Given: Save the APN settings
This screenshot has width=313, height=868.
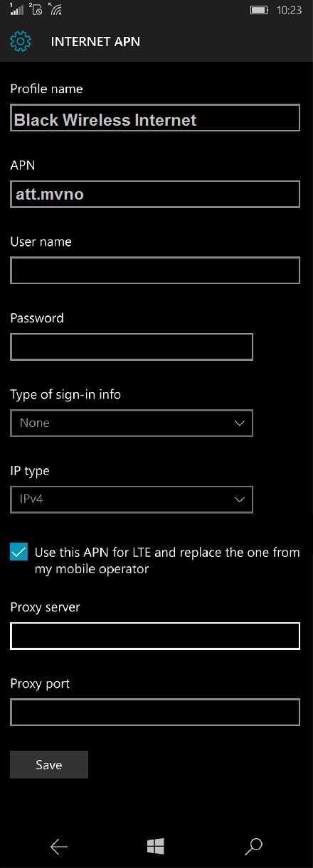Looking at the screenshot, I should tap(49, 764).
